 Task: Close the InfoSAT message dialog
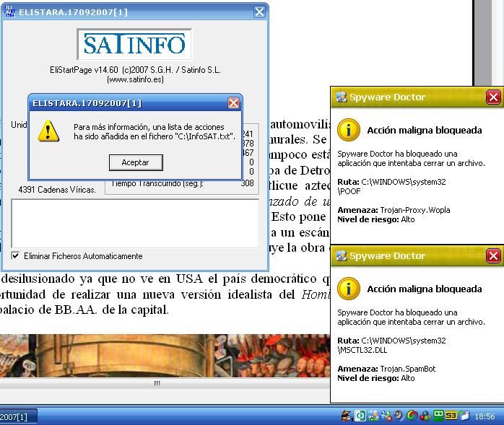(234, 103)
